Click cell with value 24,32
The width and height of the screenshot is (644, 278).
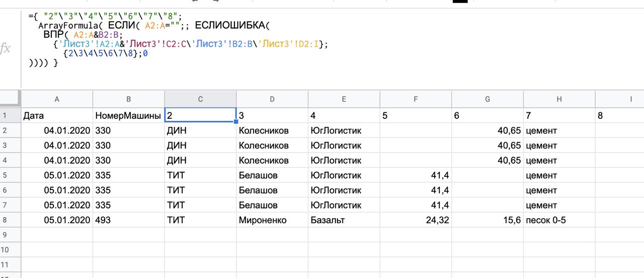pyautogui.click(x=416, y=220)
